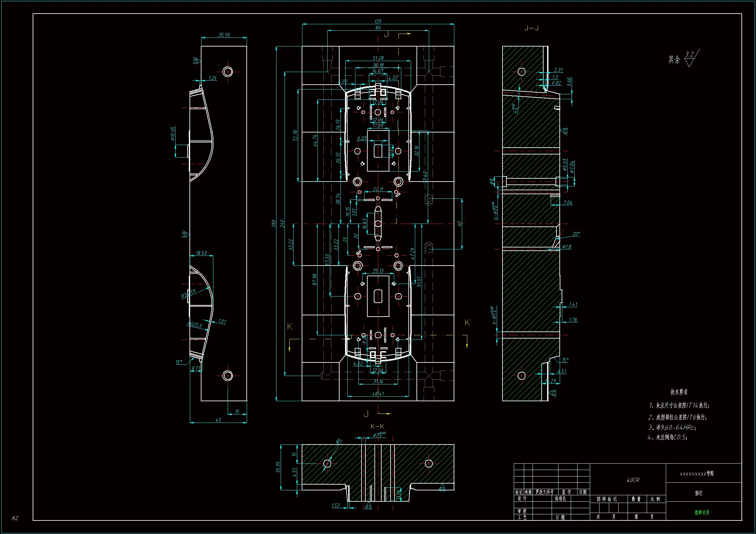Select the K–K section view title
The height and width of the screenshot is (534, 756).
tap(377, 426)
